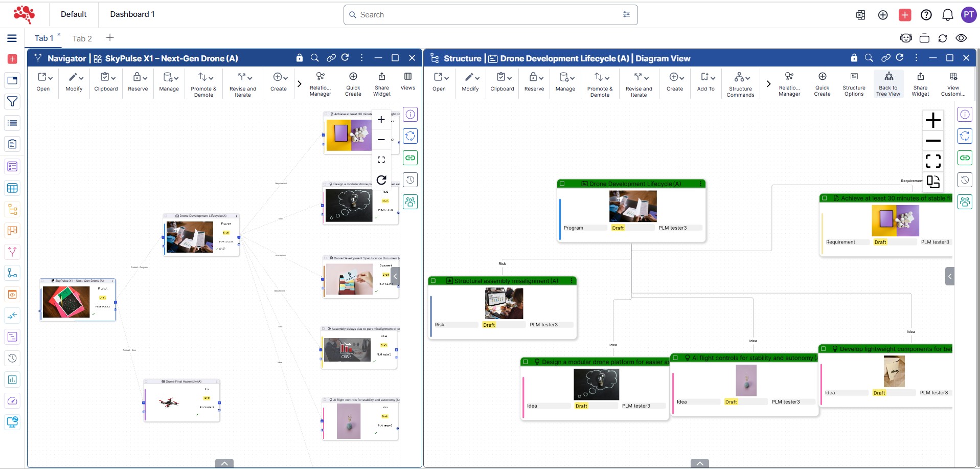Open notifications bell icon
The width and height of the screenshot is (980, 469).
click(947, 15)
